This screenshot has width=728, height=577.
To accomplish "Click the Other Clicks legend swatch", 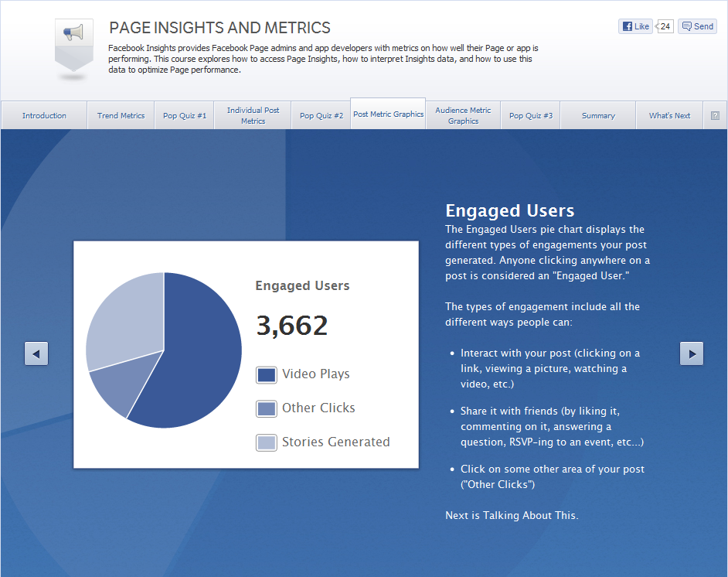I will (267, 409).
